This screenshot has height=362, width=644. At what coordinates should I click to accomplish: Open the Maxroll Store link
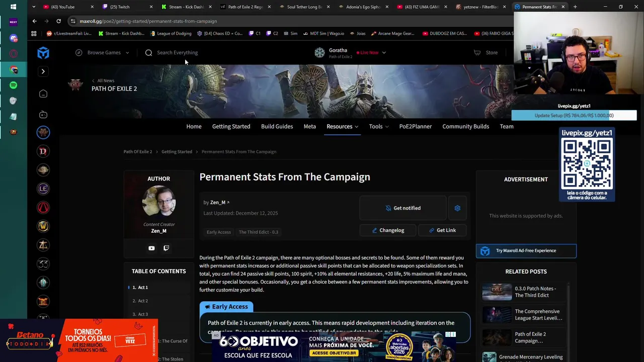486,52
